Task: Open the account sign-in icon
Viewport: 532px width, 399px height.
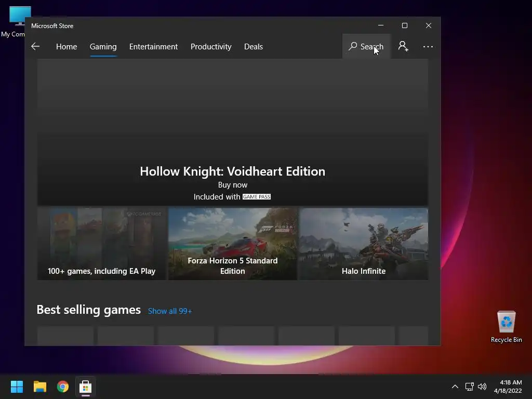Action: pos(403,46)
